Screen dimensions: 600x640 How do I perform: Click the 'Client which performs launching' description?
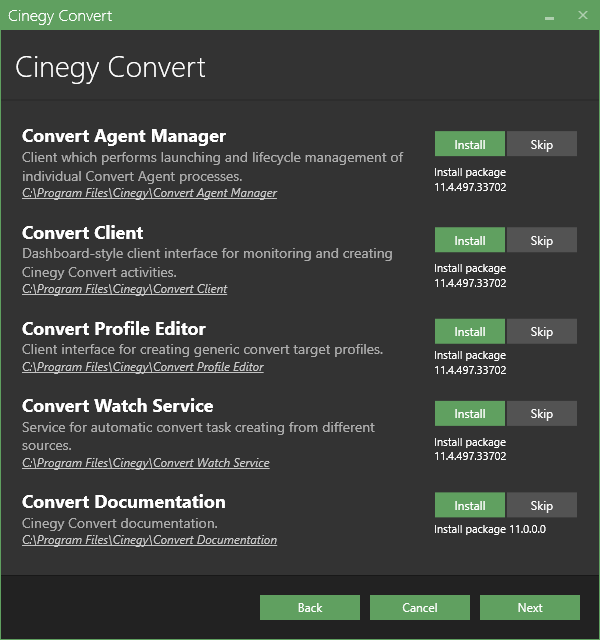213,167
